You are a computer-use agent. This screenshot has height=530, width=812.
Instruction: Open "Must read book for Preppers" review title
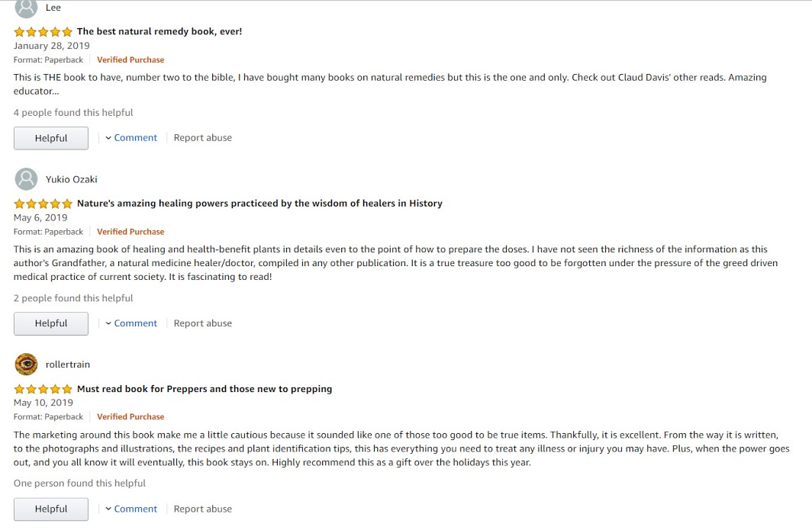205,389
